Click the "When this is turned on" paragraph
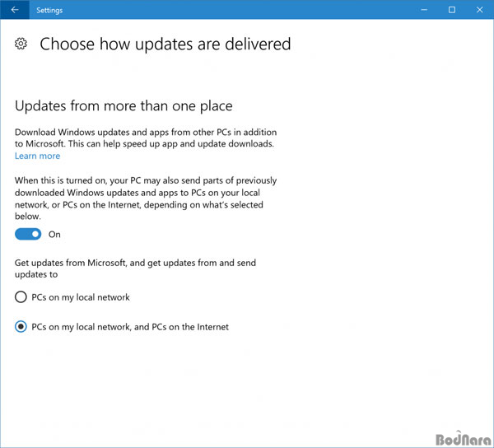494x448 pixels. (x=146, y=198)
